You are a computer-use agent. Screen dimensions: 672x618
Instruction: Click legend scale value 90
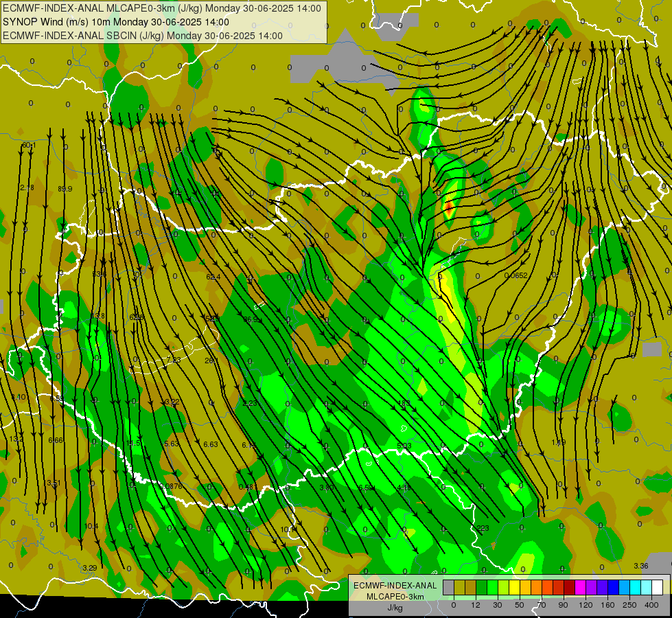pos(563,605)
